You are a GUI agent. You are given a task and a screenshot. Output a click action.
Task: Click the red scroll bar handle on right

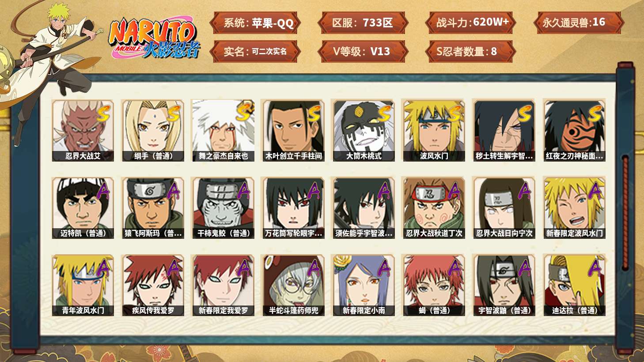625,212
